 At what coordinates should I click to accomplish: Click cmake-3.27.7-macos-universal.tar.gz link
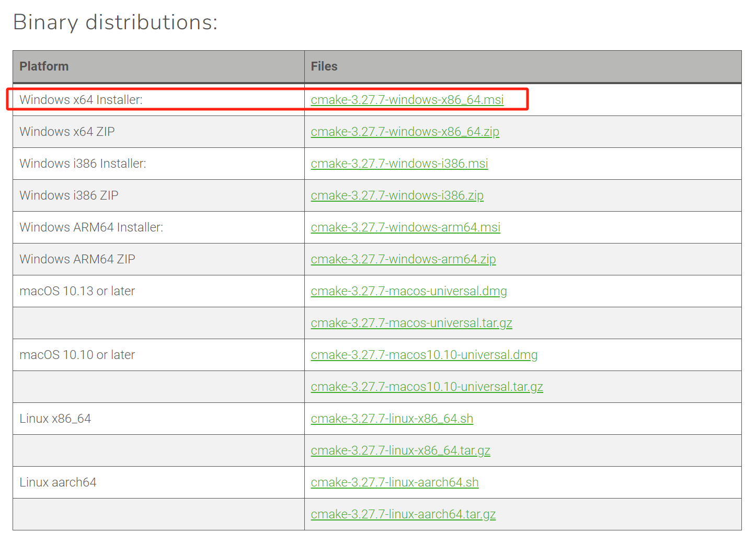tap(411, 323)
